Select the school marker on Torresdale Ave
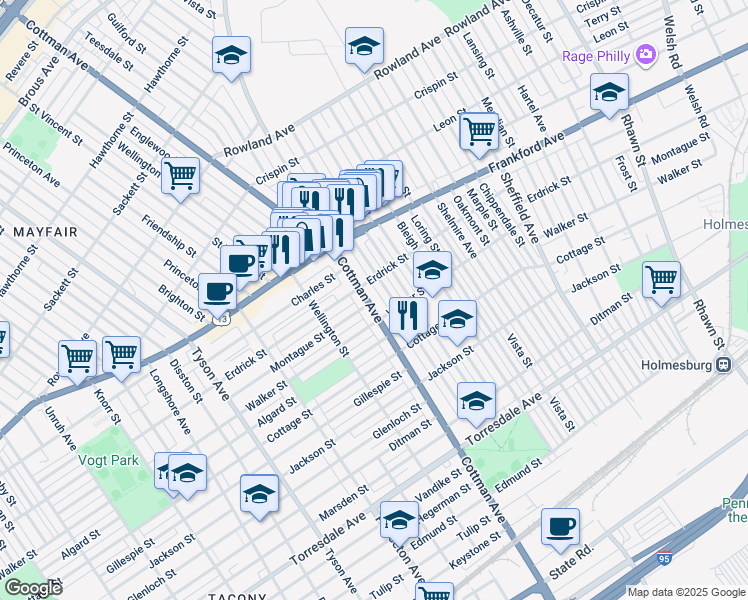The height and width of the screenshot is (600, 748). pyautogui.click(x=476, y=400)
